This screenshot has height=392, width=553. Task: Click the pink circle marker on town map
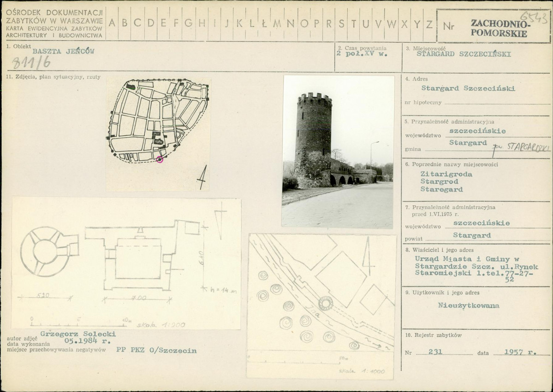160,159
